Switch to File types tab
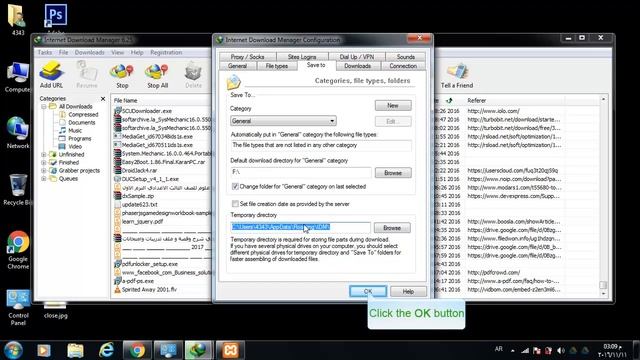 point(277,66)
